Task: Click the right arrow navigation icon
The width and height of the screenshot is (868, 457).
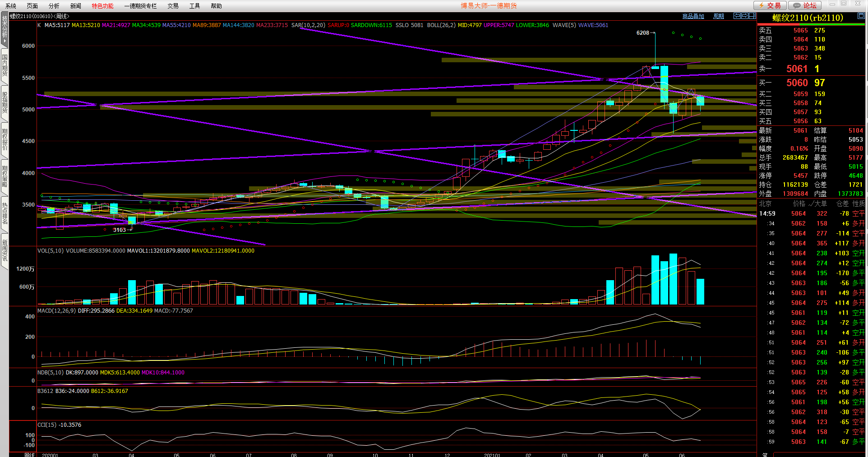Action: pyautogui.click(x=745, y=16)
